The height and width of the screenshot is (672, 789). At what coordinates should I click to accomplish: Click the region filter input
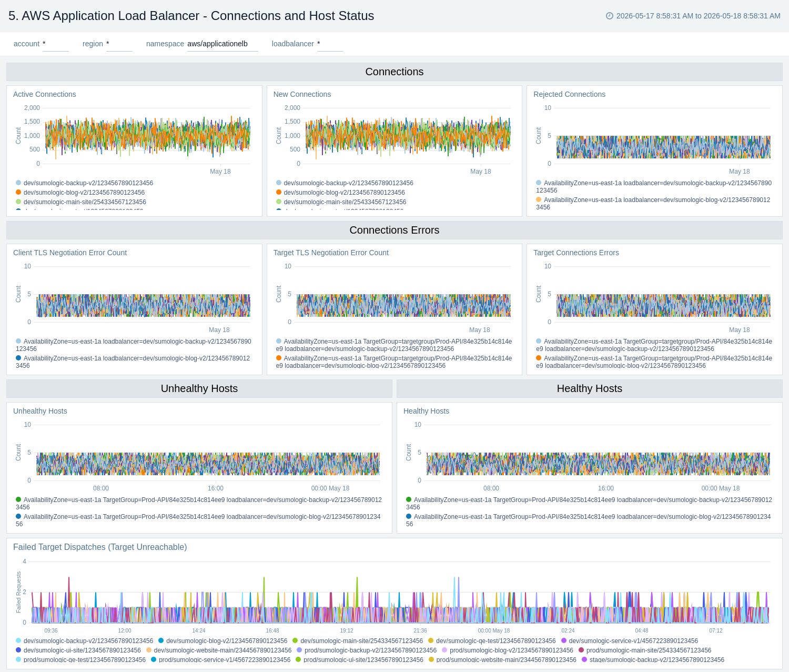point(119,44)
